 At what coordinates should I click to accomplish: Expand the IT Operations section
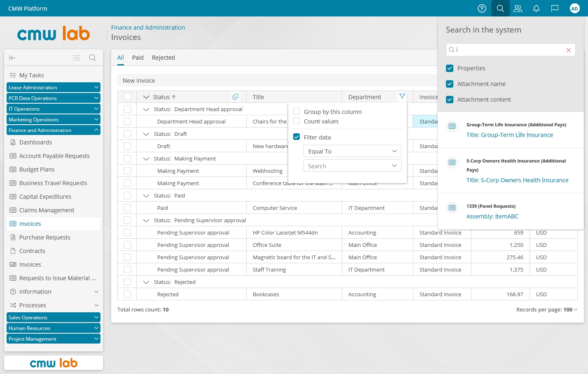click(x=54, y=109)
